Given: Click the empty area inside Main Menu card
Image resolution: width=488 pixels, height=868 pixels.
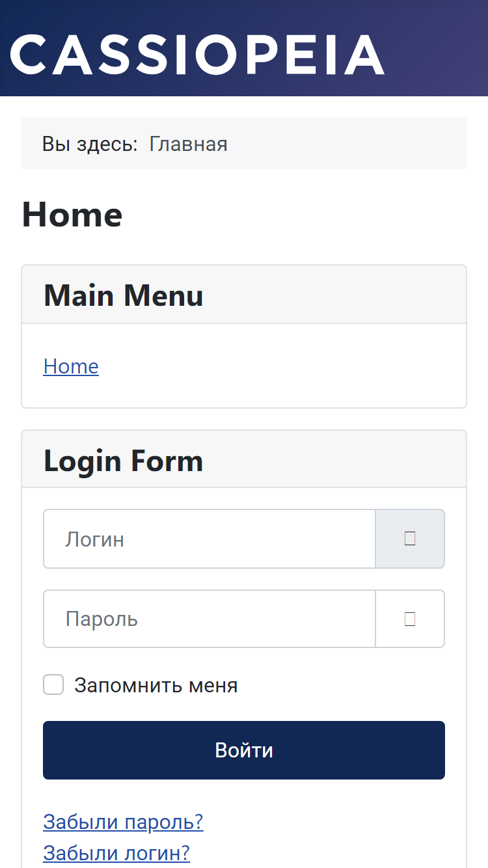Looking at the screenshot, I should (280, 366).
